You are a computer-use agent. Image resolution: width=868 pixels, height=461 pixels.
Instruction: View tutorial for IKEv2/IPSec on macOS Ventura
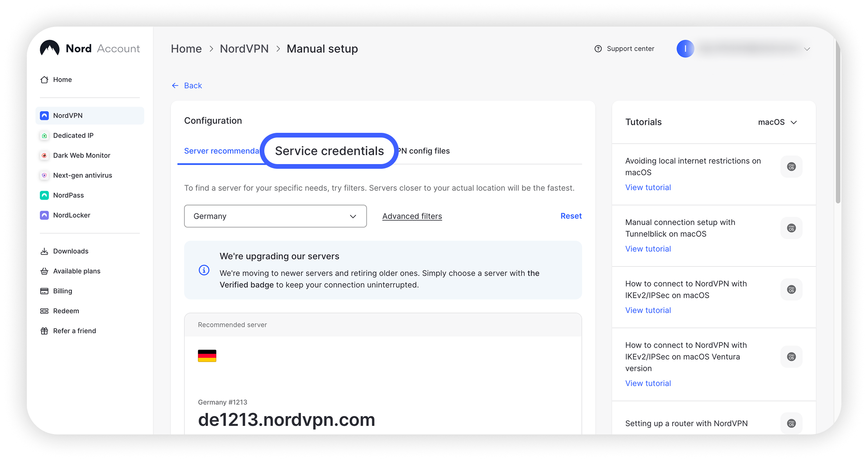coord(648,383)
